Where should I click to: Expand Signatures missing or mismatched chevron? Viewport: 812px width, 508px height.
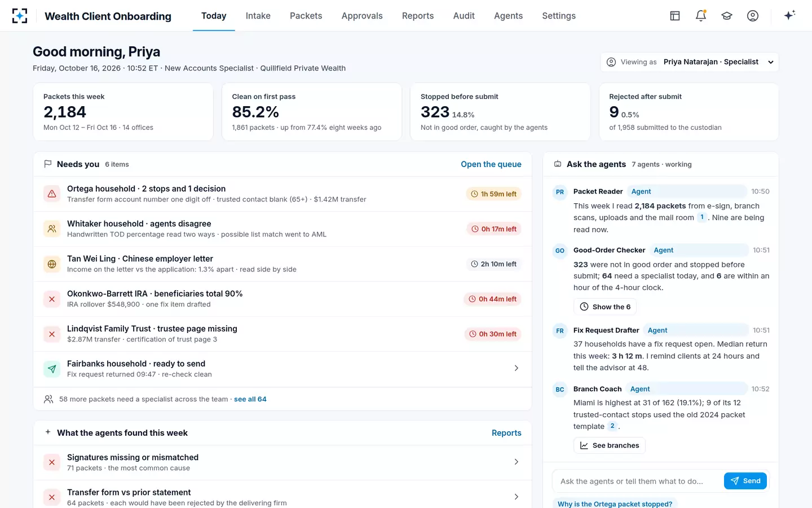tap(517, 462)
